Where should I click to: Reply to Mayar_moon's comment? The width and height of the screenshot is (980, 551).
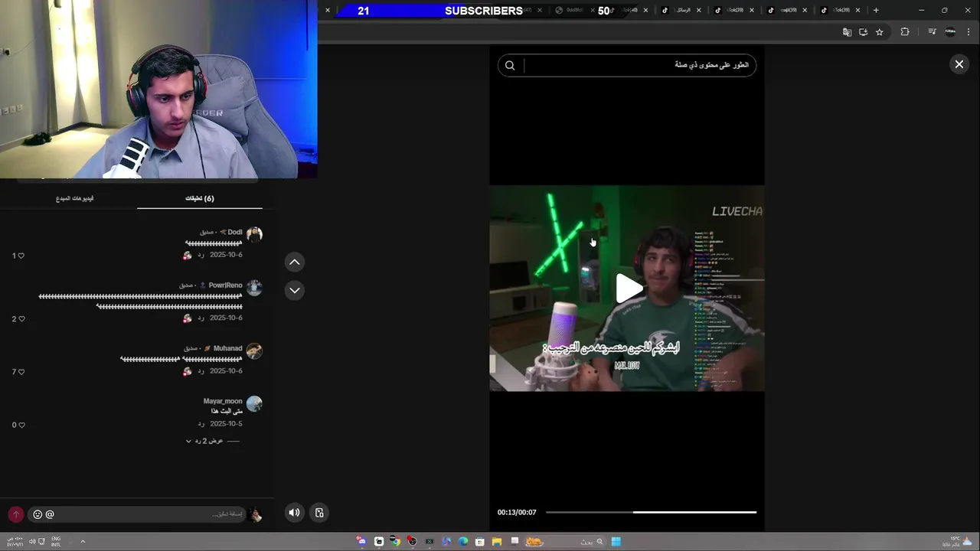[x=201, y=424]
